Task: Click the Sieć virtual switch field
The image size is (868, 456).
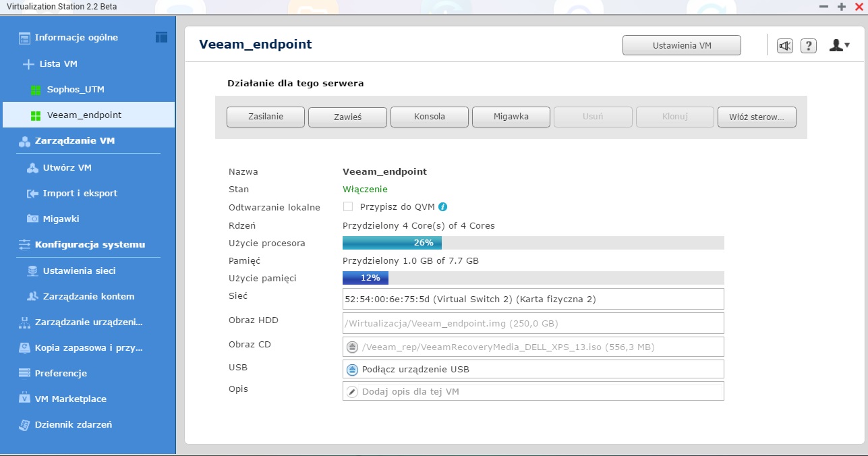Action: (533, 299)
